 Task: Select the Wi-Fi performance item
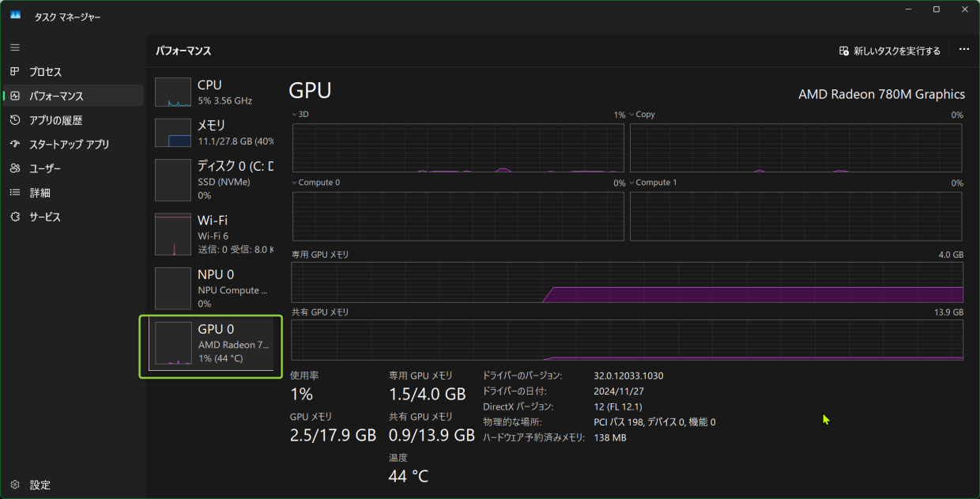point(211,234)
